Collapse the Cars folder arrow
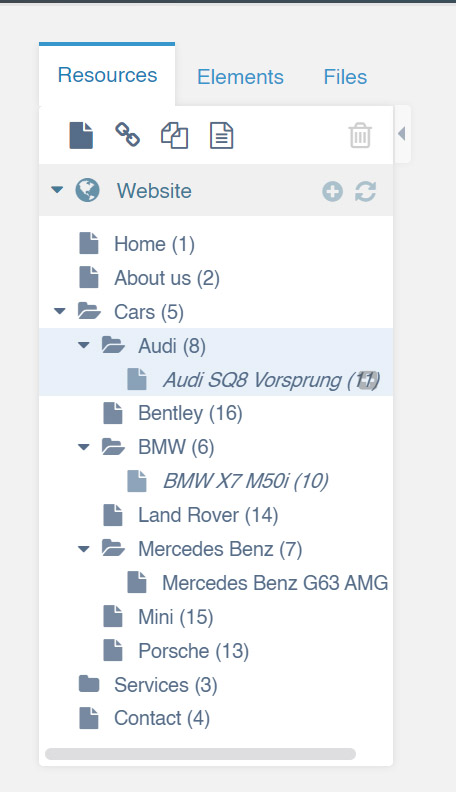 coord(60,311)
